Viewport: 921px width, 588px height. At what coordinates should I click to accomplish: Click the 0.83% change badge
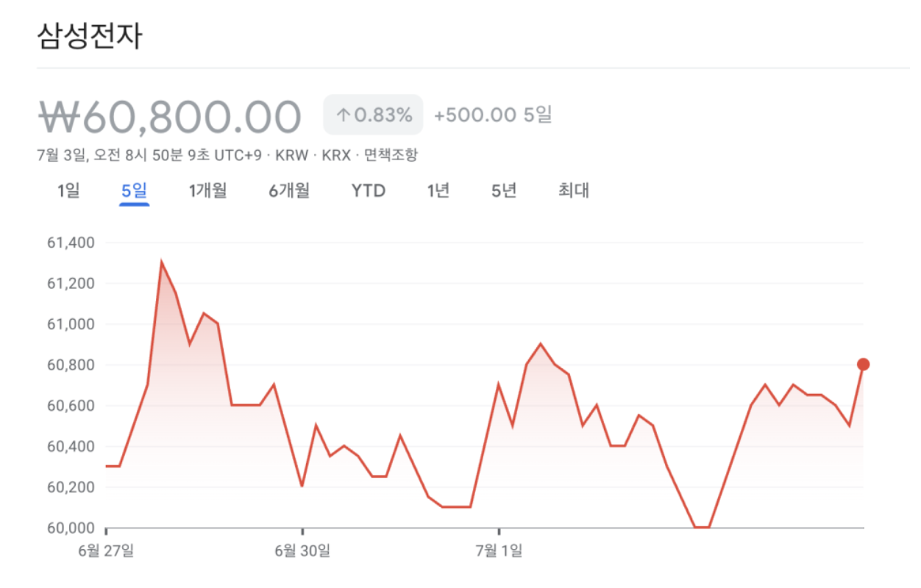tap(373, 115)
